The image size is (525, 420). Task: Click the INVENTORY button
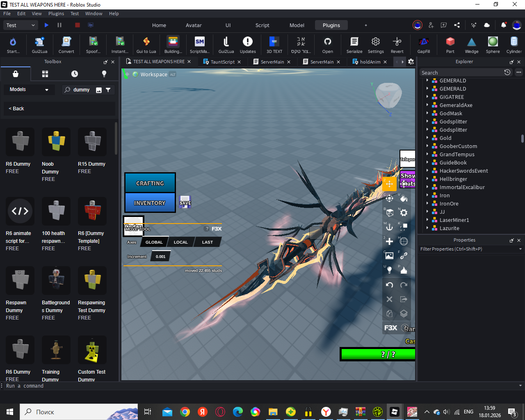pos(150,203)
